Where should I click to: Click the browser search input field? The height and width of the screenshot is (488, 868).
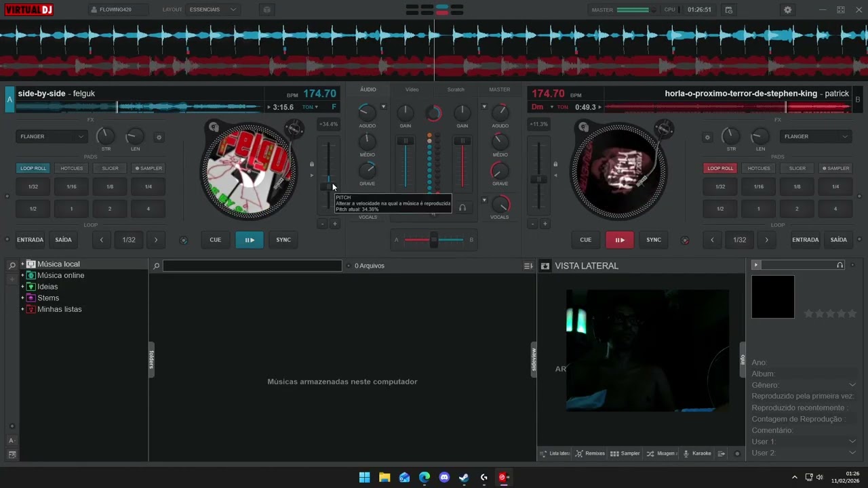pos(252,266)
